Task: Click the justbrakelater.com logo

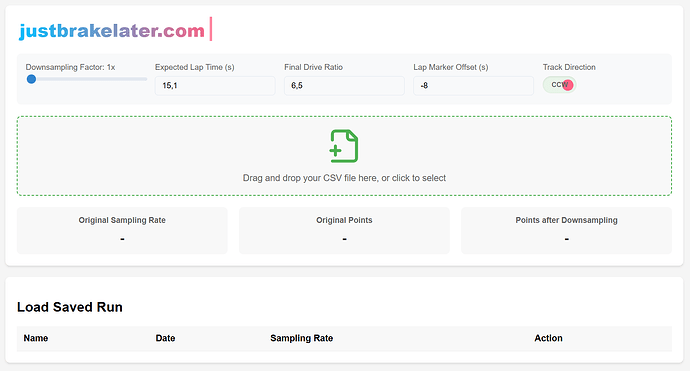Action: click(112, 30)
